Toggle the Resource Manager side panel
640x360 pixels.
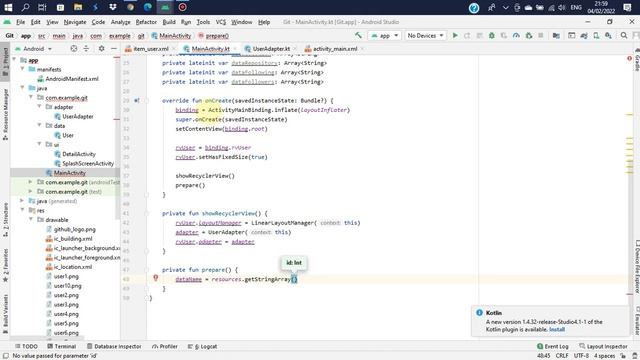tap(5, 115)
